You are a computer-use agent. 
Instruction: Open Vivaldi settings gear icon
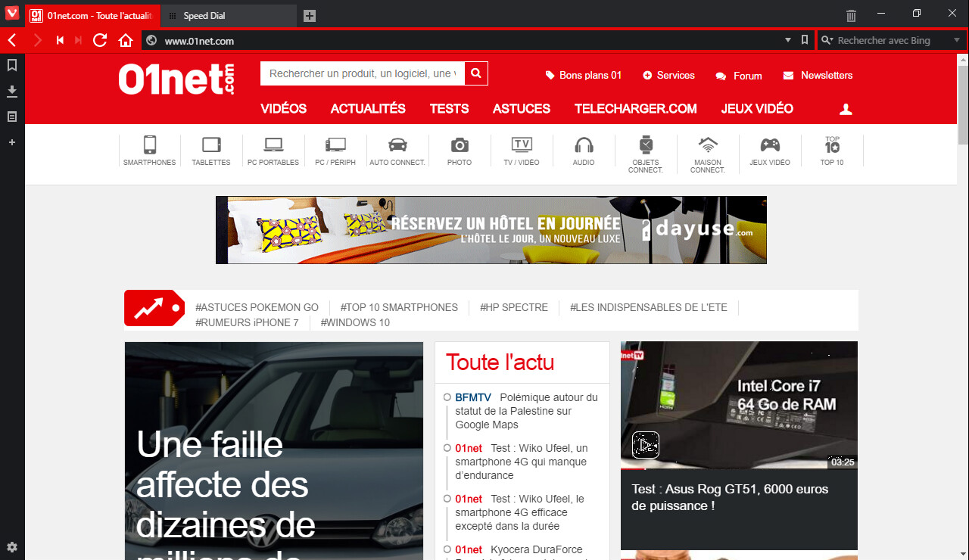click(x=12, y=547)
